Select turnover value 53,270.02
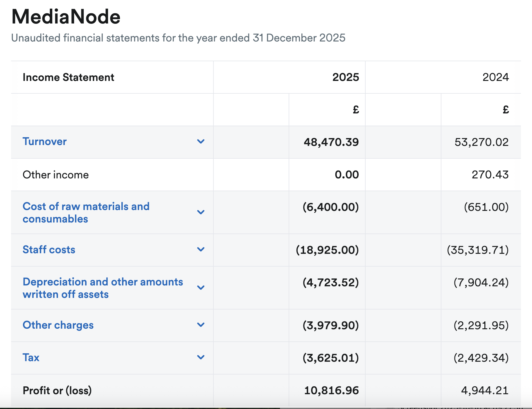 (481, 142)
